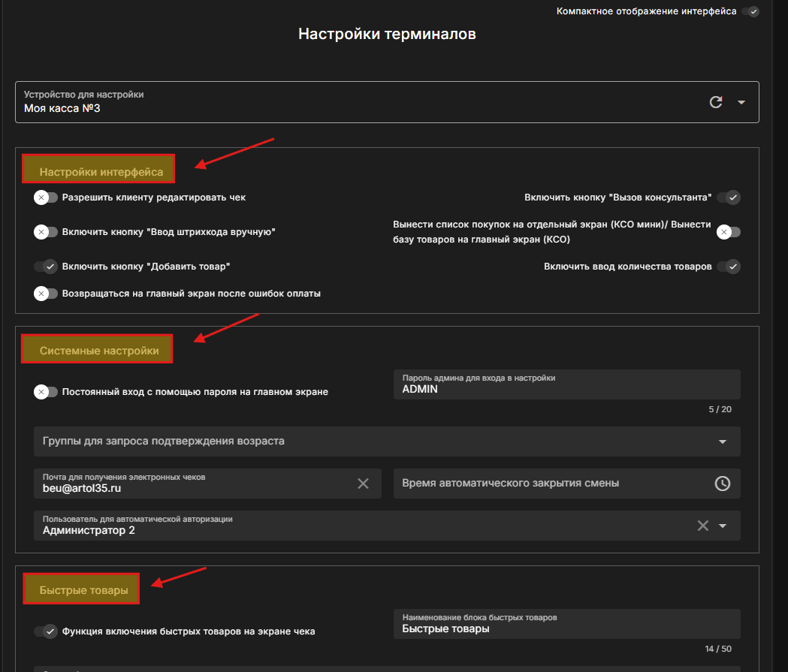Toggle the manual barcode entry button switch
The height and width of the screenshot is (672, 788).
click(46, 232)
